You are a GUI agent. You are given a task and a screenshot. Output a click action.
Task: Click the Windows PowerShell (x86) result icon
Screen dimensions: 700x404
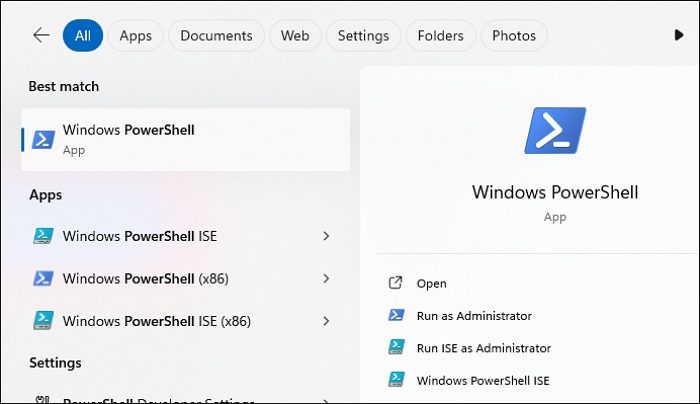tap(43, 278)
